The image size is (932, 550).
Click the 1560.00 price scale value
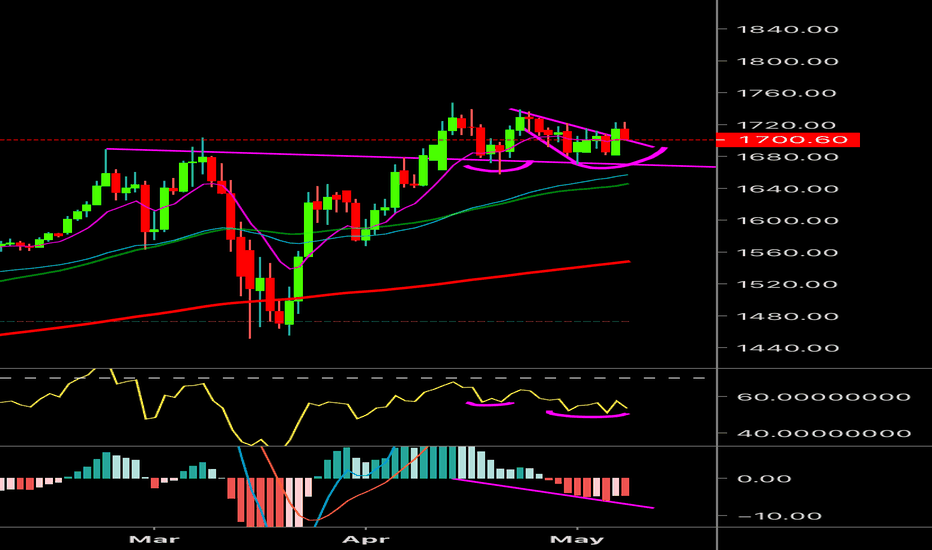pyautogui.click(x=788, y=253)
